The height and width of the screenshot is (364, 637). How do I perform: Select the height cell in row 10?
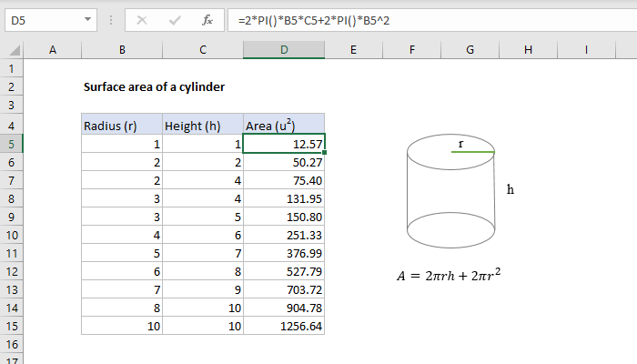click(203, 235)
